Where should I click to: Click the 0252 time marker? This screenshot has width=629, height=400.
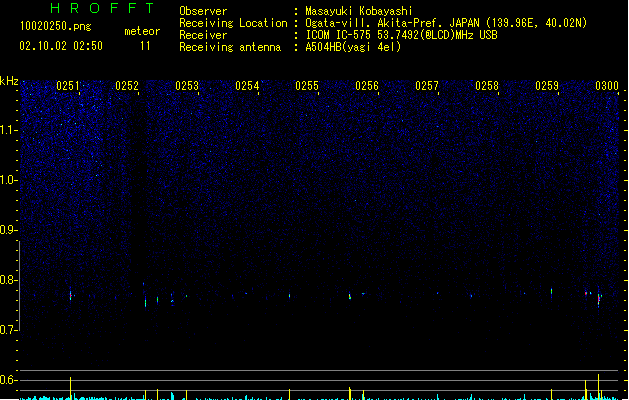tap(127, 86)
